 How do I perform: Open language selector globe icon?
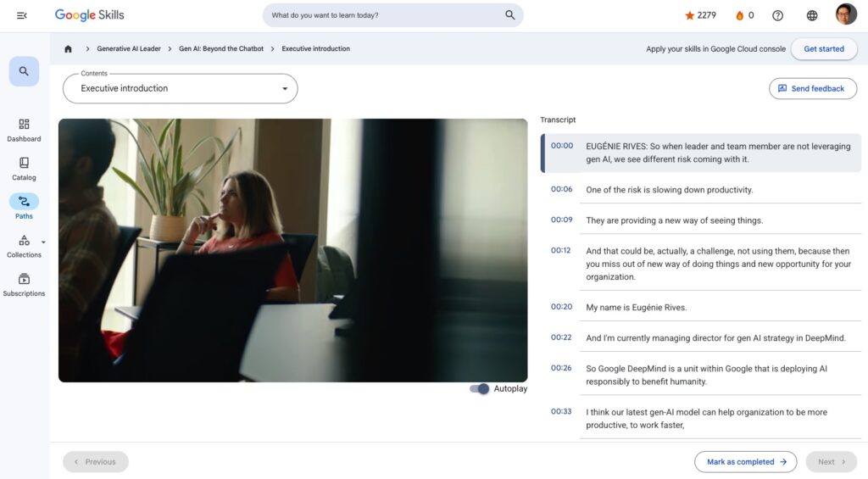pos(812,15)
